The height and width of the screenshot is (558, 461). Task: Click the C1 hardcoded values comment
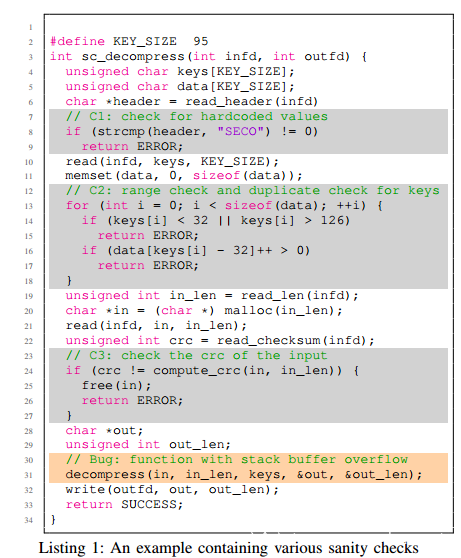pyautogui.click(x=197, y=116)
